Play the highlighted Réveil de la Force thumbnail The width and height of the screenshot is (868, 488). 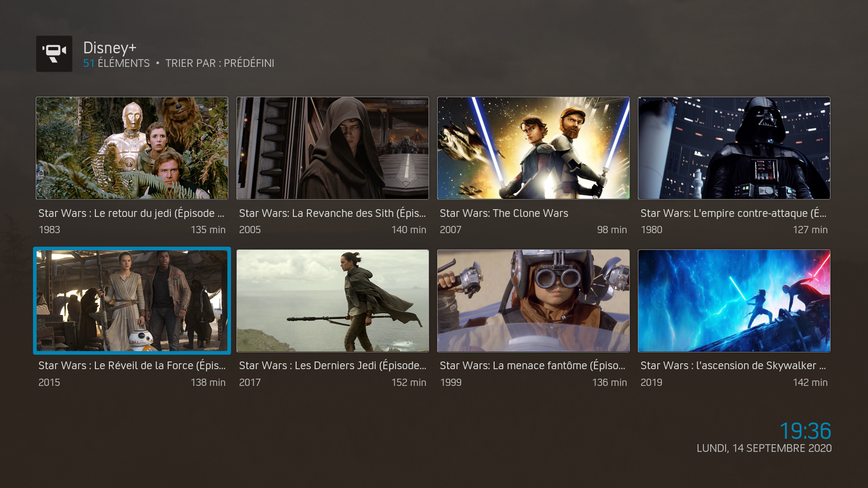(x=132, y=301)
